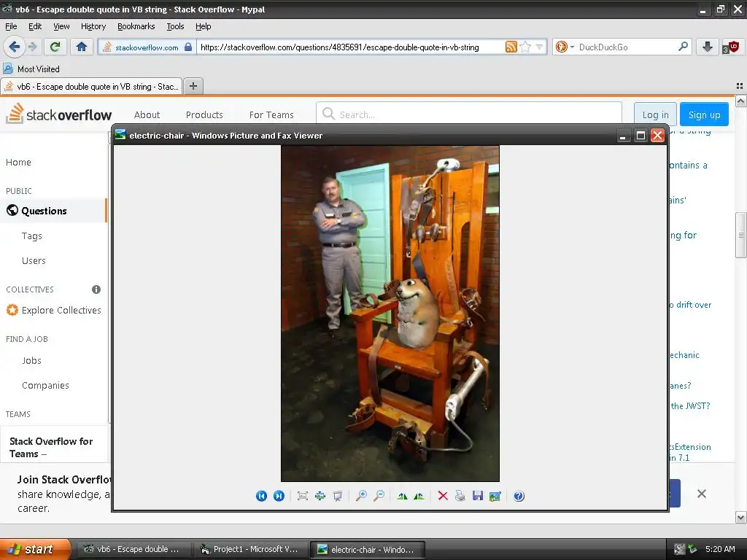Open the For Teams link
The height and width of the screenshot is (560, 747).
[271, 114]
